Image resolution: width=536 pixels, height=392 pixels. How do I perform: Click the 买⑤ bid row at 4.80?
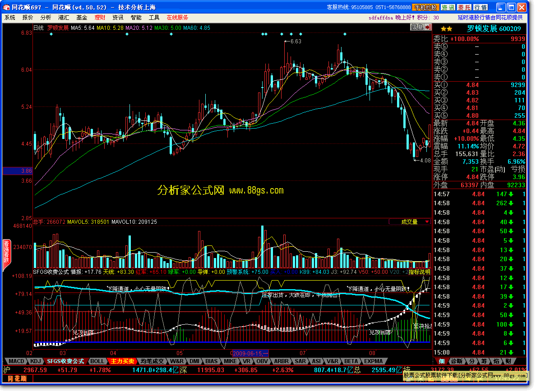479,116
